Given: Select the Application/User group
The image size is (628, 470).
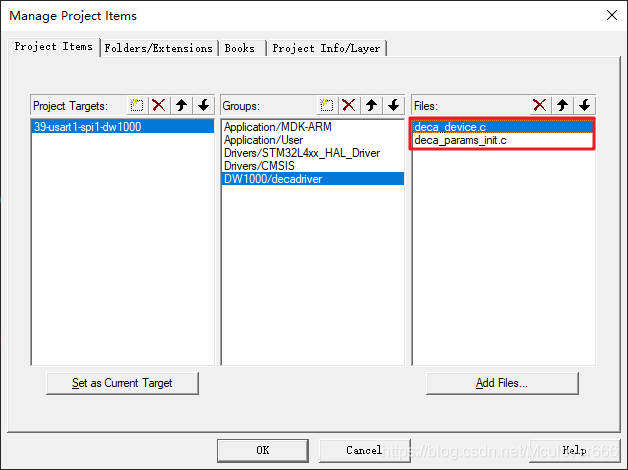Looking at the screenshot, I should 313,140.
